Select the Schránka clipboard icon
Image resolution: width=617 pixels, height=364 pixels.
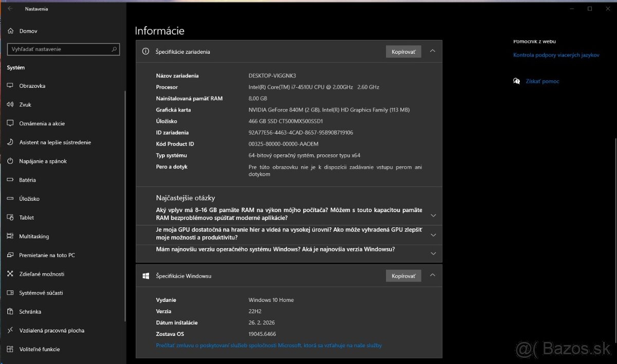point(10,311)
